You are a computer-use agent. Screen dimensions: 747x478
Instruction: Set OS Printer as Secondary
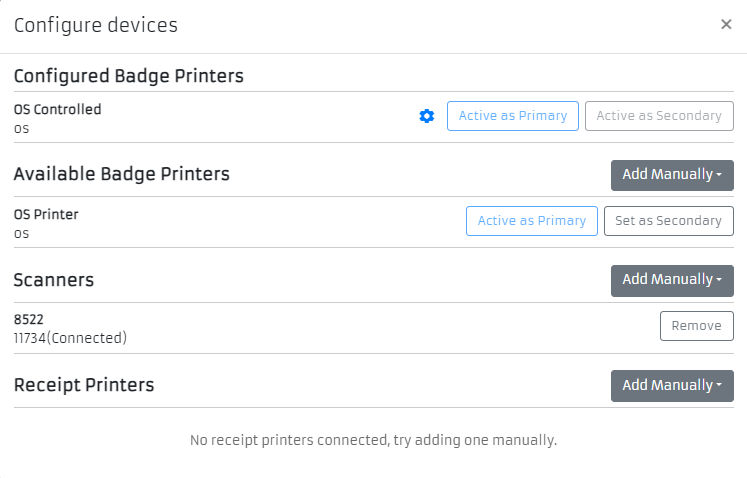click(668, 221)
